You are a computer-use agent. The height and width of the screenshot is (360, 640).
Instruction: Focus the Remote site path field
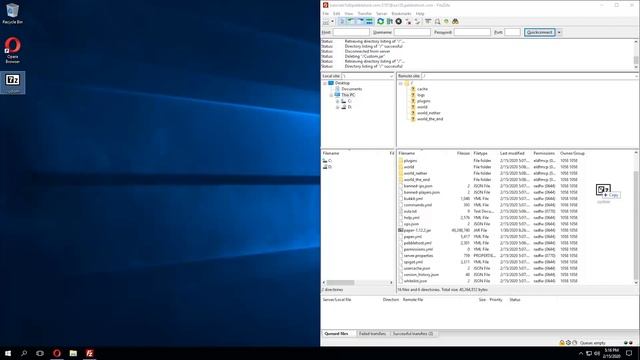tap(529, 76)
